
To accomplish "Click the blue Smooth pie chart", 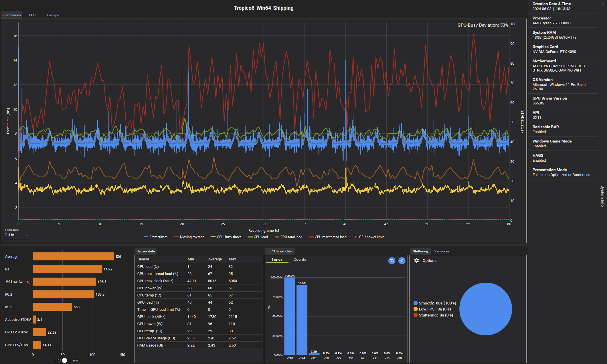I will tap(485, 309).
